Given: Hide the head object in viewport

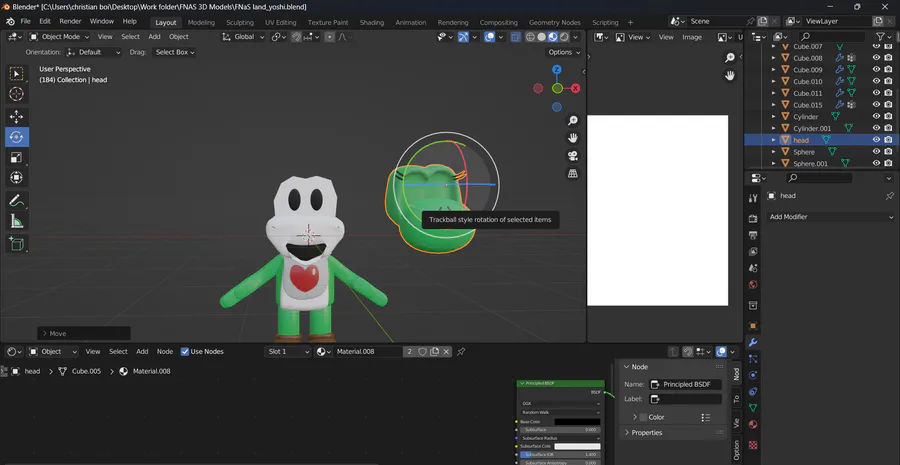Looking at the screenshot, I should pyautogui.click(x=876, y=140).
